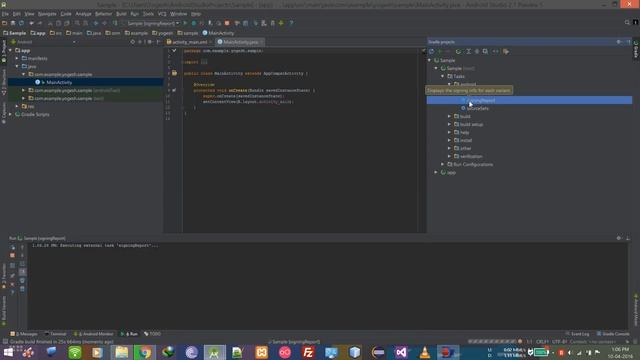Image resolution: width=640 pixels, height=360 pixels.
Task: Click Run panel gear settings icon
Action: (619, 238)
